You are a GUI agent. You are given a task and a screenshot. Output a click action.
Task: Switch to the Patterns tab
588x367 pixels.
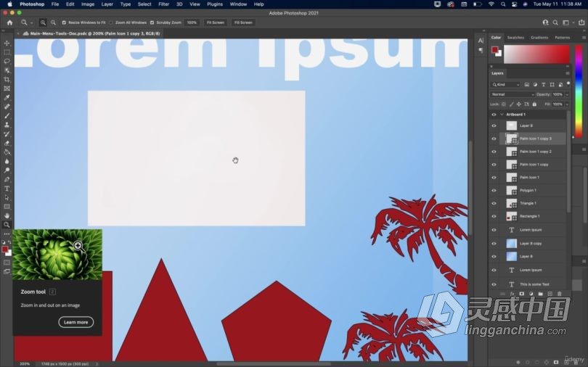(x=562, y=38)
